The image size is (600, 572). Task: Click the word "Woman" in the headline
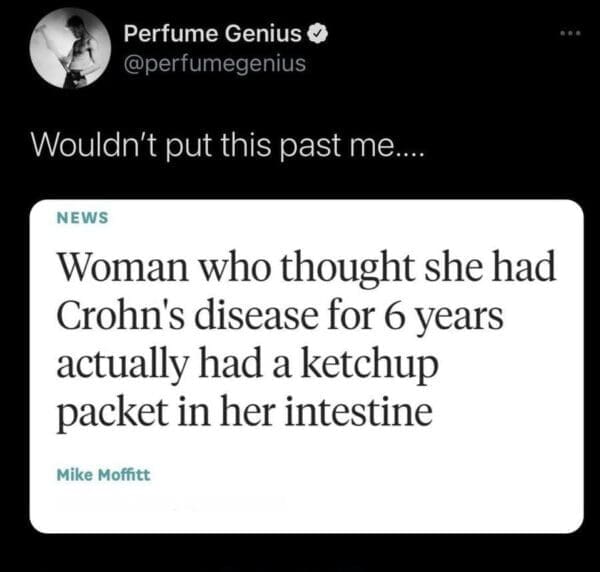coord(122,267)
